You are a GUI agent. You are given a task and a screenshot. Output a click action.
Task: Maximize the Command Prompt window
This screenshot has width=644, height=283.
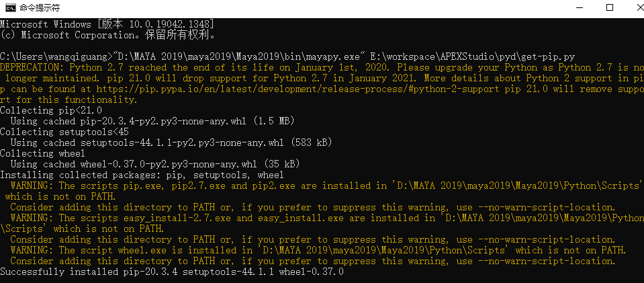click(x=610, y=8)
